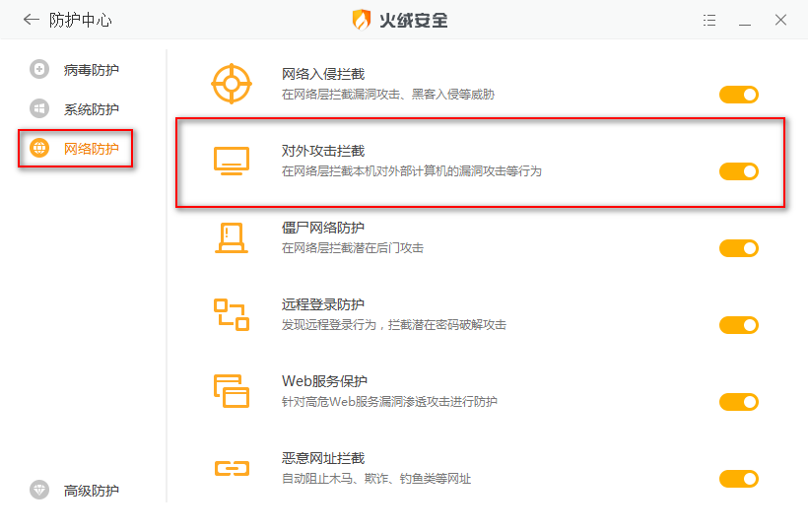Switch off 远程登录防护 toggle
808x532 pixels.
click(738, 325)
